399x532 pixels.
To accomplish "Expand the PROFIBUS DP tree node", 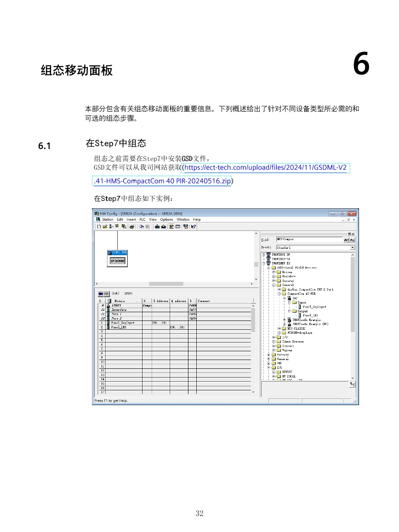I will pos(264,254).
